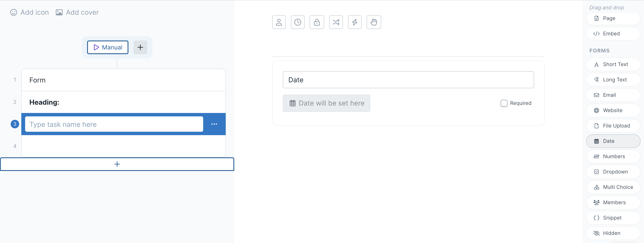Select the Heading step row
The image size is (644, 243).
point(124,102)
